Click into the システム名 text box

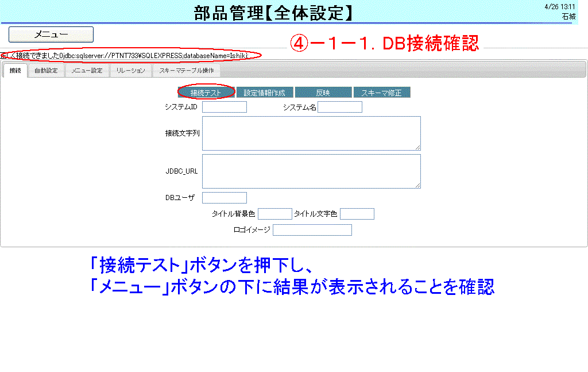(339, 107)
